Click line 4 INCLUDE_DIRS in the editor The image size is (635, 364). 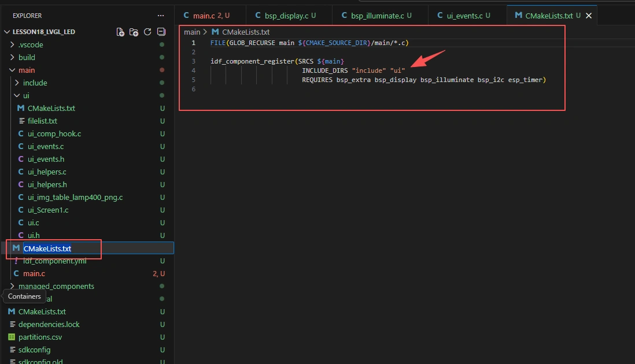(325, 70)
